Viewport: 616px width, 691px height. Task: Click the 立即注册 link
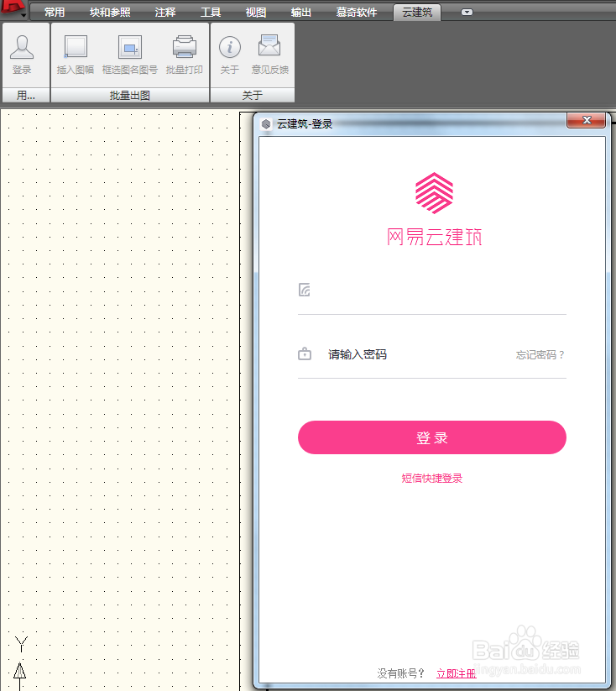point(456,673)
